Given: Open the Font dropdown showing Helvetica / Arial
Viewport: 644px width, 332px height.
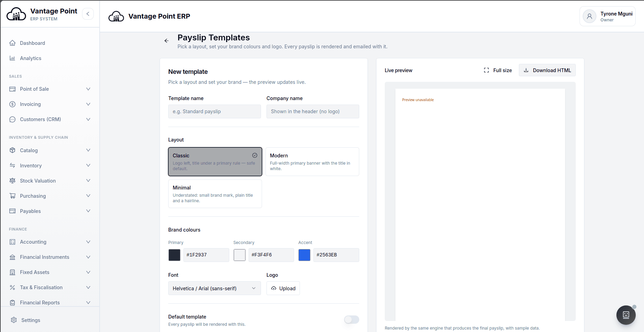Looking at the screenshot, I should tap(214, 288).
